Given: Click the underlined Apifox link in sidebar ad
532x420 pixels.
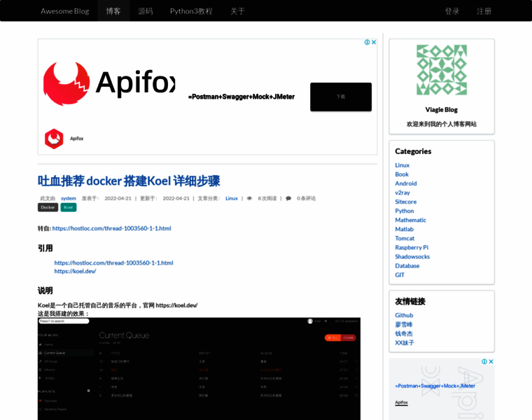Looking at the screenshot, I should click(401, 402).
